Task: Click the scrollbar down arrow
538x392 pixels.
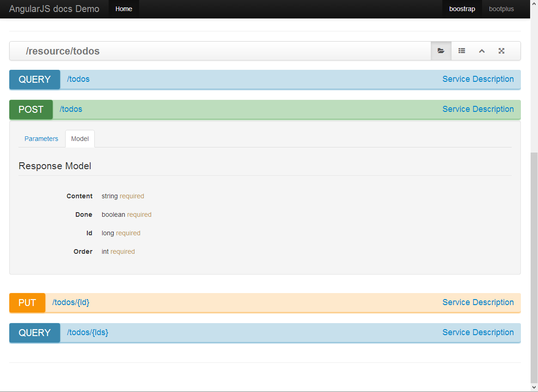Action: [x=534, y=387]
